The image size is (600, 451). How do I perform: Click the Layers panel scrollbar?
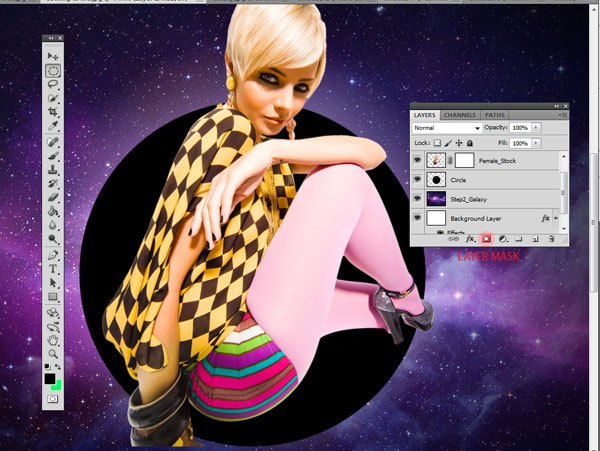point(563,191)
